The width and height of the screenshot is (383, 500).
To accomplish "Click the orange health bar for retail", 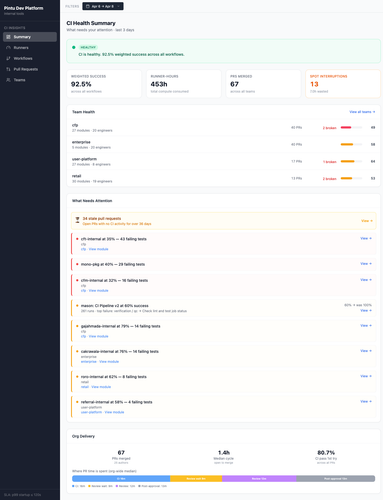I will click(347, 178).
